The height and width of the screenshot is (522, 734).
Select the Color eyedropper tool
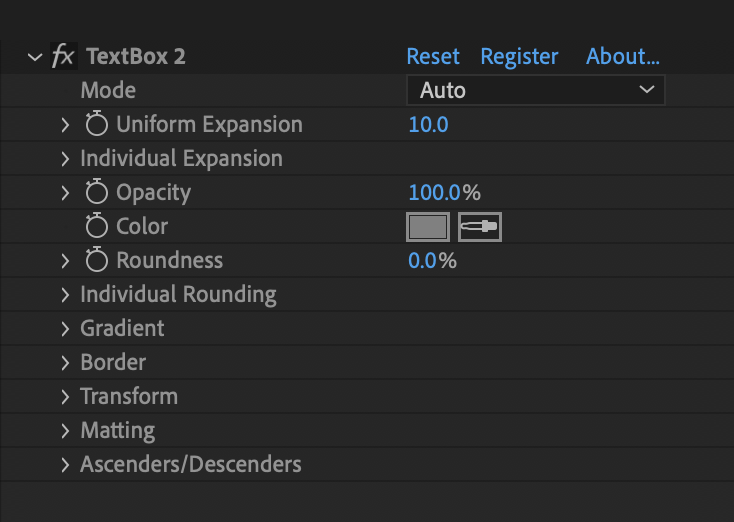(480, 227)
